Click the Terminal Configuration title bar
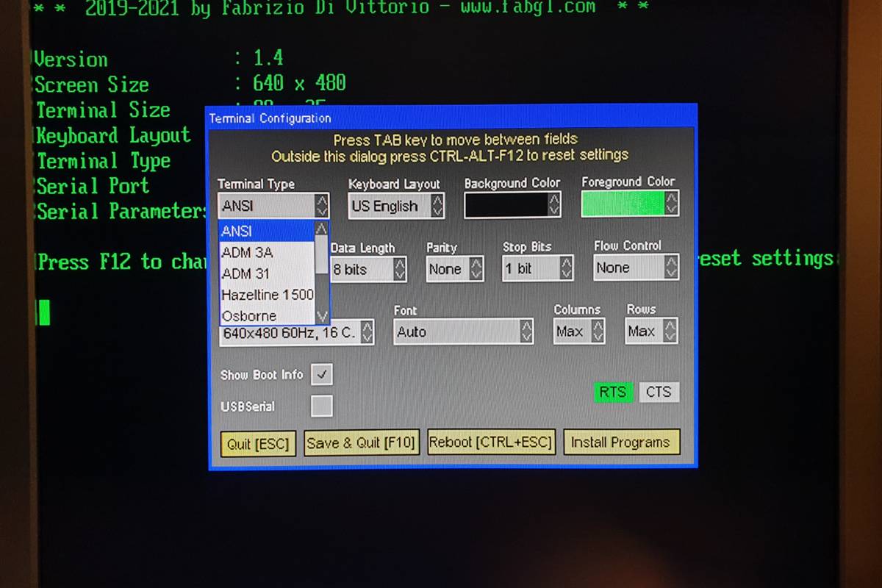The width and height of the screenshot is (882, 588). pyautogui.click(x=451, y=118)
